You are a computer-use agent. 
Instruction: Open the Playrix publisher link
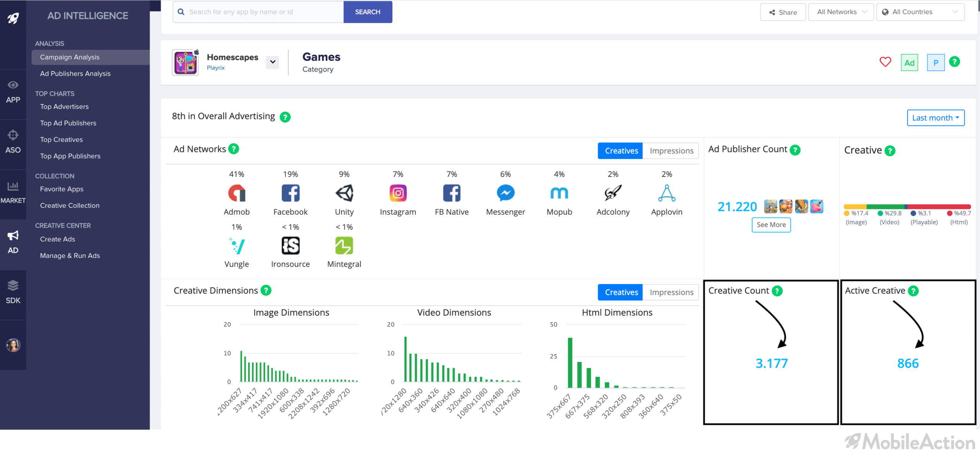(216, 68)
